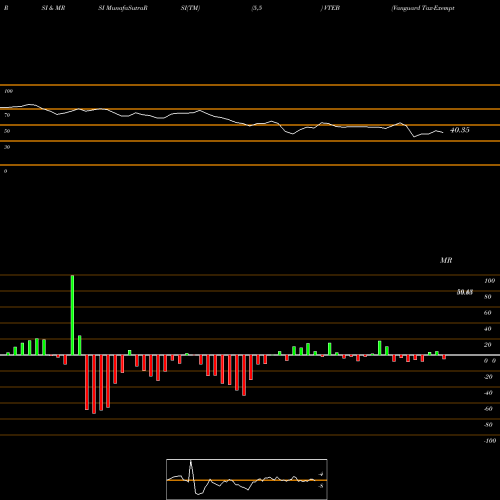Click the RSI axis label 70

point(7,115)
